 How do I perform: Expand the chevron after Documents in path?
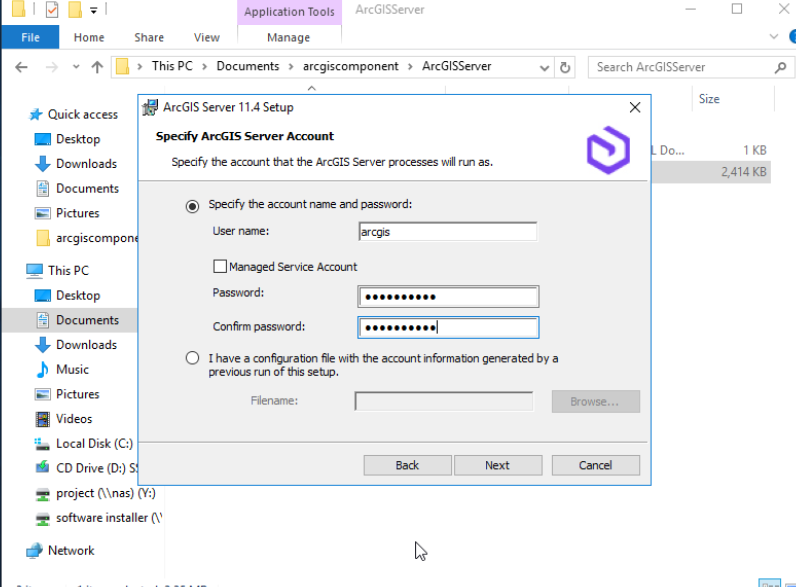(291, 67)
